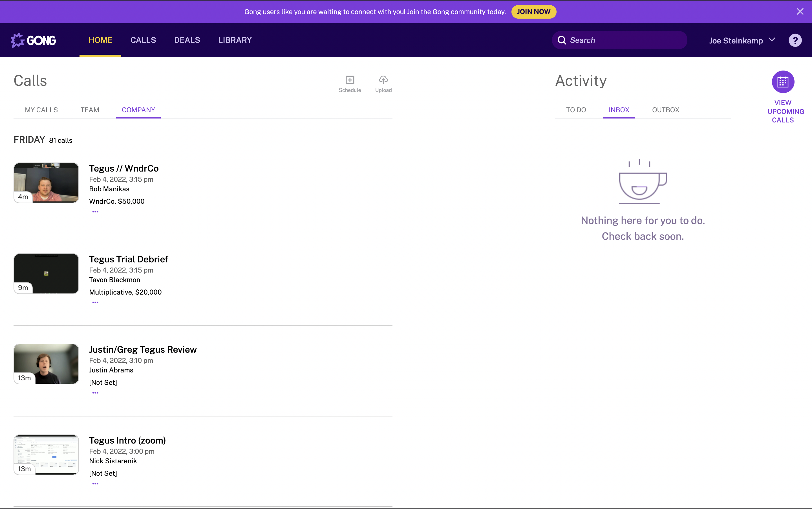The width and height of the screenshot is (812, 509).
Task: Open the Tegus // WndrCo call thumbnail
Action: click(46, 183)
